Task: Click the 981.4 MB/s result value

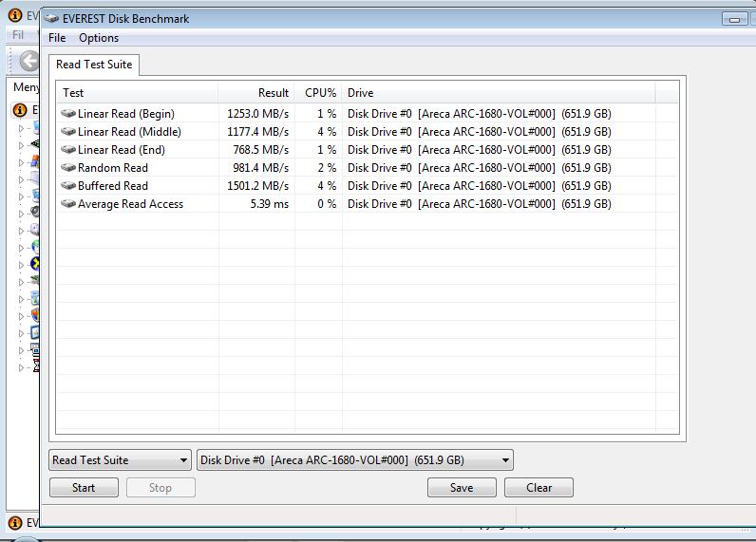Action: point(261,168)
